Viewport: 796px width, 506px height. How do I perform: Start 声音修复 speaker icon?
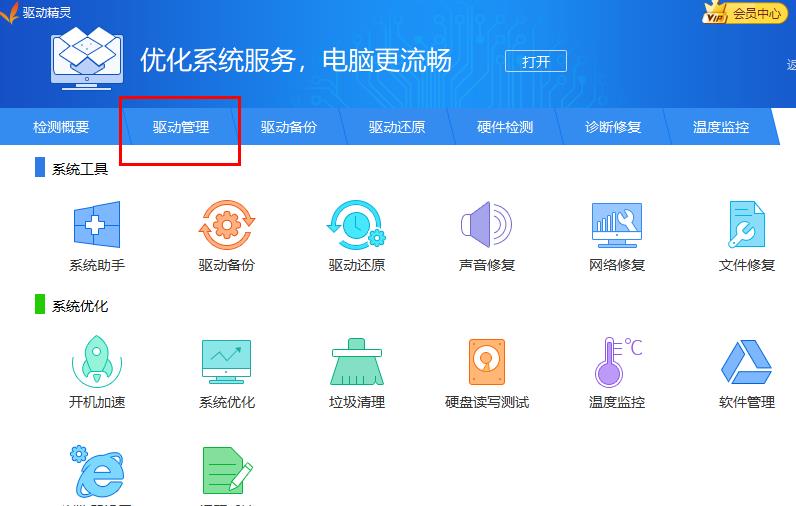486,224
